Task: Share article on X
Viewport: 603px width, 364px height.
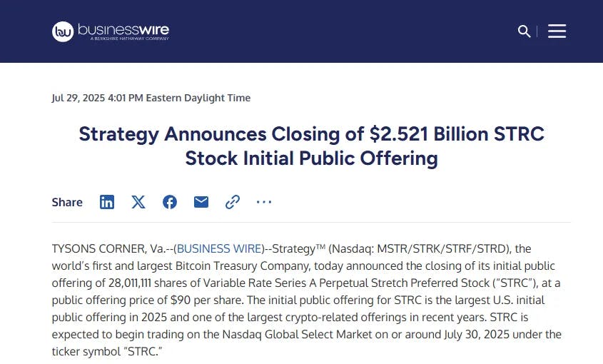Action: pos(138,202)
